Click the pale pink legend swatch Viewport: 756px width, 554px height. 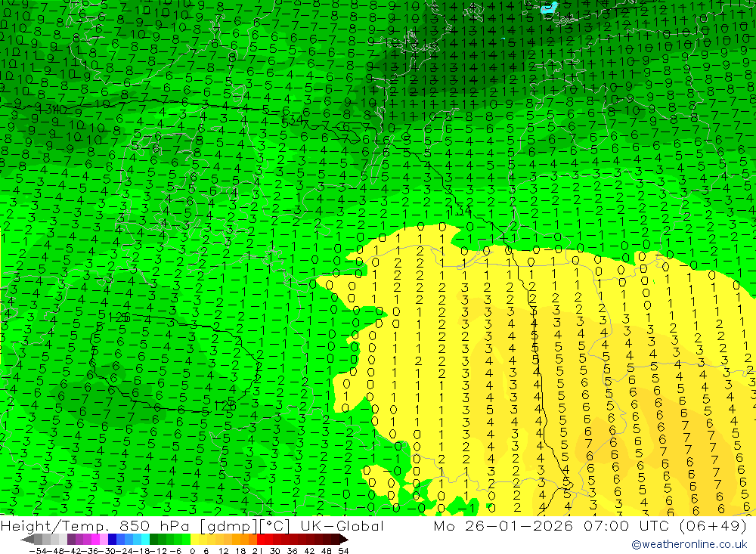104,540
